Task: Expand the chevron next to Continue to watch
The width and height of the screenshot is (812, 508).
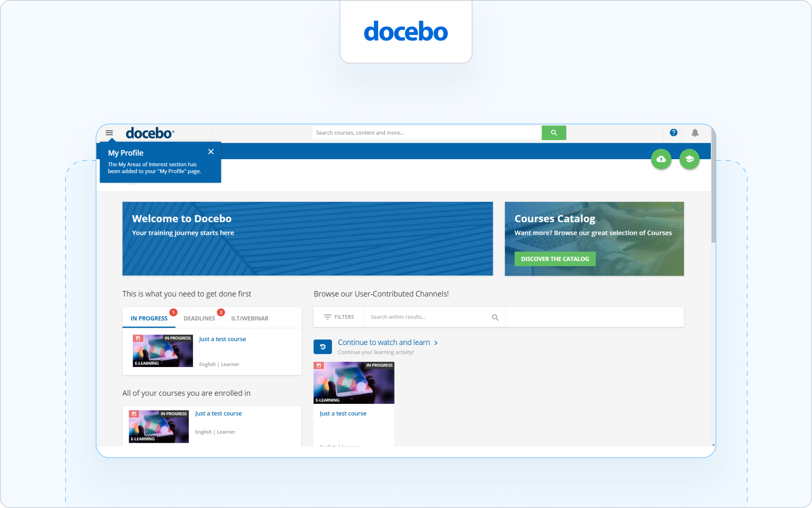Action: pos(436,343)
